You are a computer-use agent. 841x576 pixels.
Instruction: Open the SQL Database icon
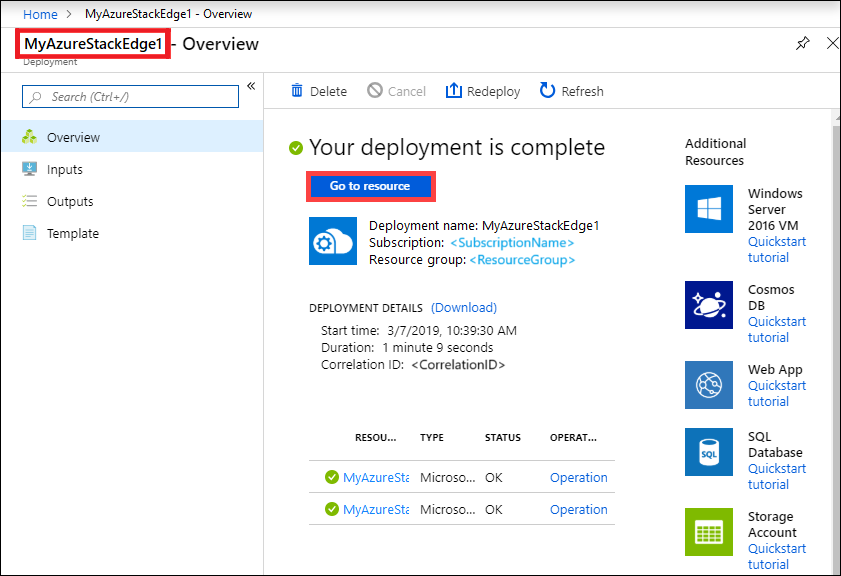click(x=709, y=452)
